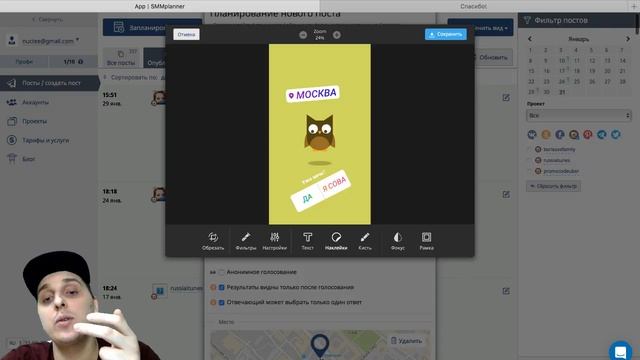
Task: Select the Наклейки stickers tool
Action: 336,241
